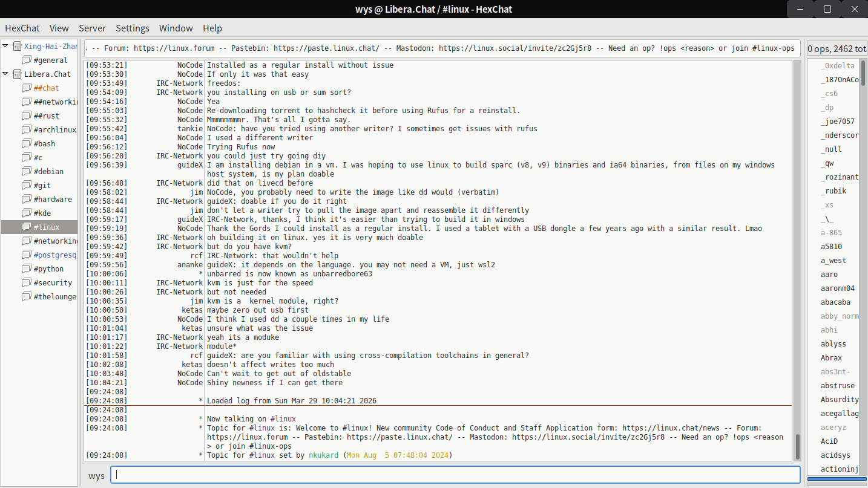Click the channel icon next to ##chat

pyautogui.click(x=27, y=88)
